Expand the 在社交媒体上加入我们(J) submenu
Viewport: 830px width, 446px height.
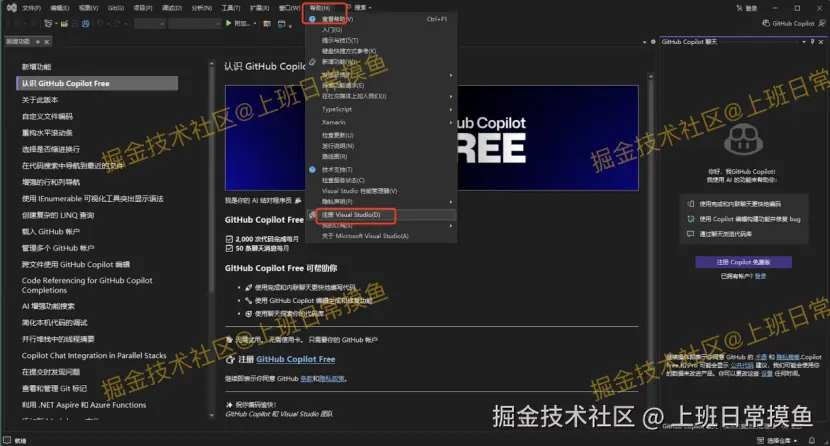[x=381, y=96]
